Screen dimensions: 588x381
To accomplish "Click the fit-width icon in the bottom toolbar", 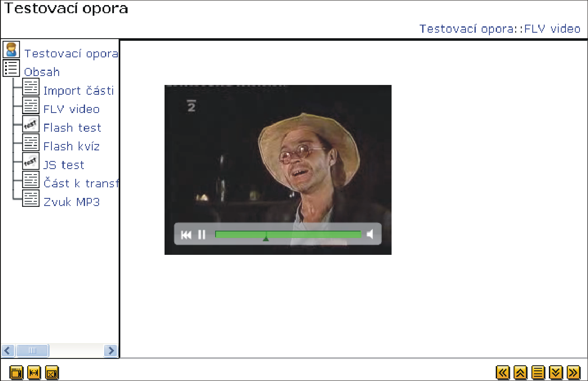I will [x=34, y=373].
